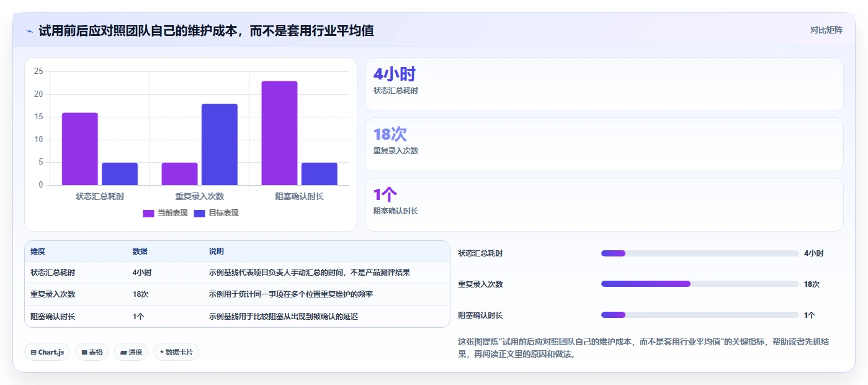Click the 4小时 progress value
Image resolution: width=868 pixels, height=385 pixels.
[x=814, y=253]
